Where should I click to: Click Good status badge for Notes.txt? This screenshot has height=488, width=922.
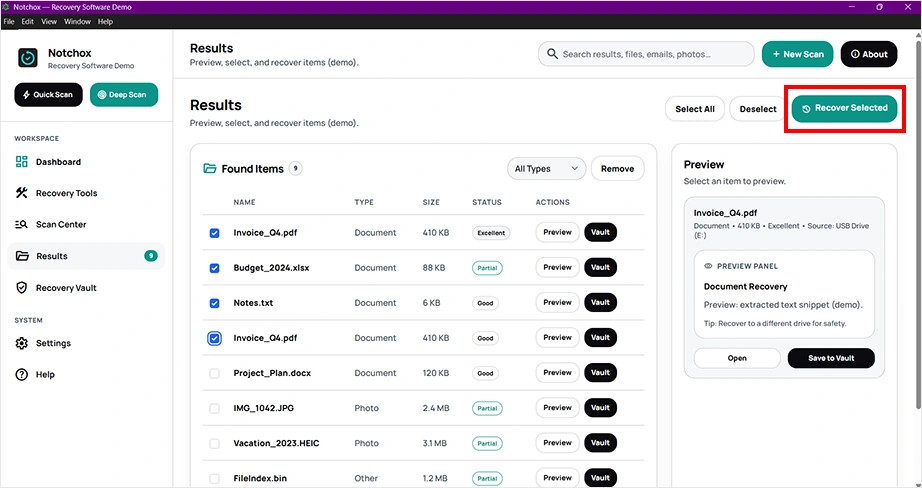point(485,303)
